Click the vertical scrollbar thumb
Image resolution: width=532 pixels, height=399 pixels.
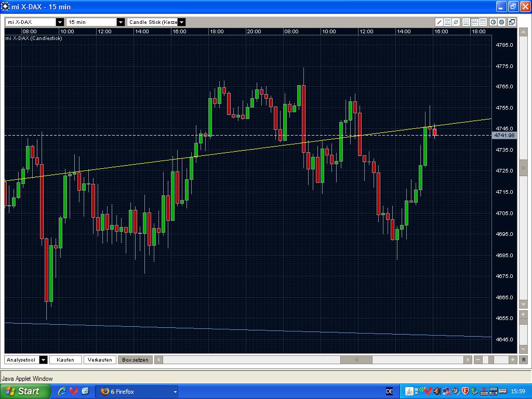click(x=523, y=168)
